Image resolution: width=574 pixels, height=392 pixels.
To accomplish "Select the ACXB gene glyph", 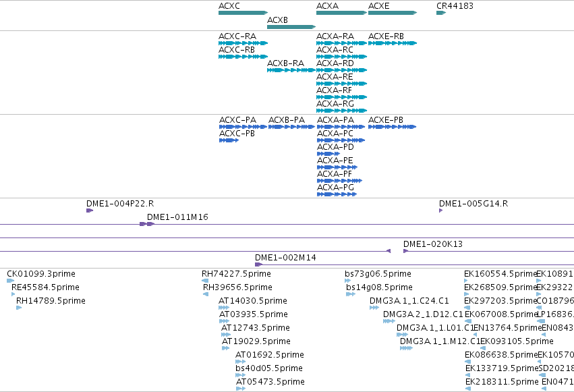I will [291, 27].
